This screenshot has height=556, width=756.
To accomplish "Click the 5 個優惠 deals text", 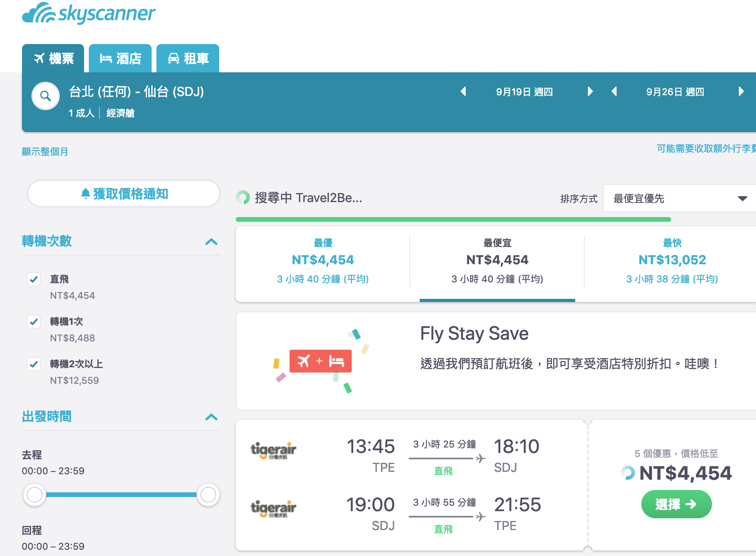I will point(676,453).
